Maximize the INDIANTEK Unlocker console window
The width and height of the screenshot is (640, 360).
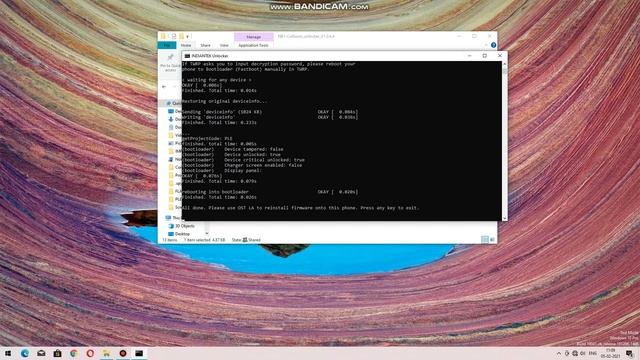coord(484,56)
